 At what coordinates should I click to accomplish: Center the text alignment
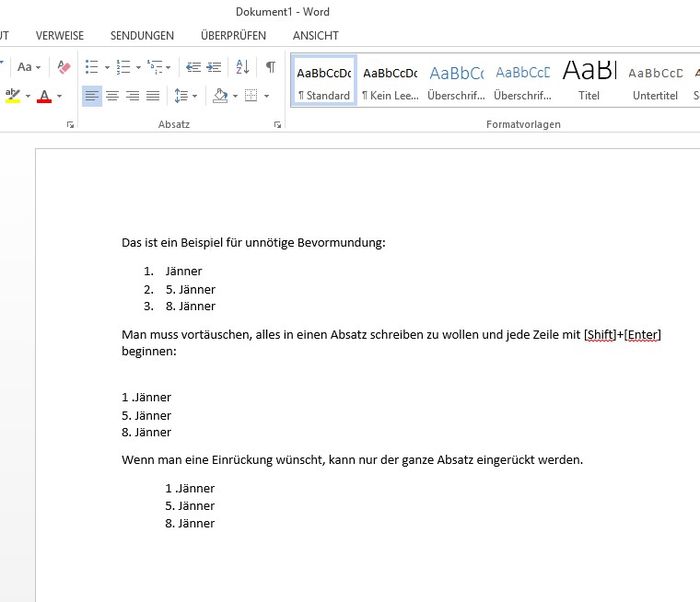pos(112,96)
